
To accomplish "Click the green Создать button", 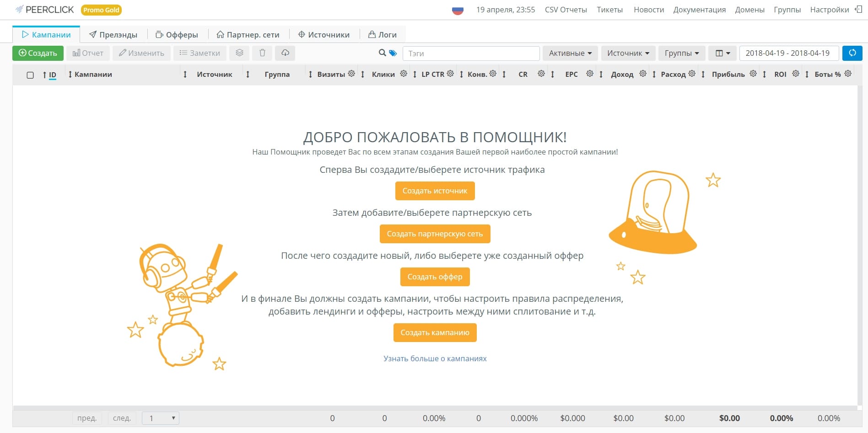I will (x=38, y=53).
